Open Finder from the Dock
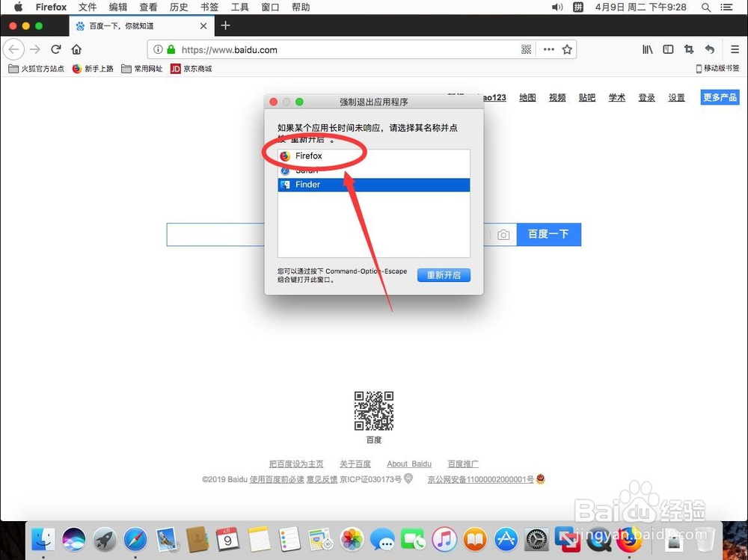This screenshot has height=560, width=748. coord(43,540)
